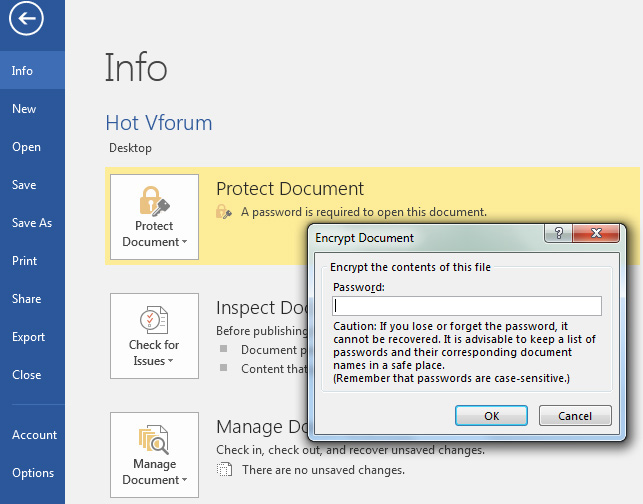Screen dimensions: 643x504
Task: Go to the Open menu item
Action: point(26,147)
